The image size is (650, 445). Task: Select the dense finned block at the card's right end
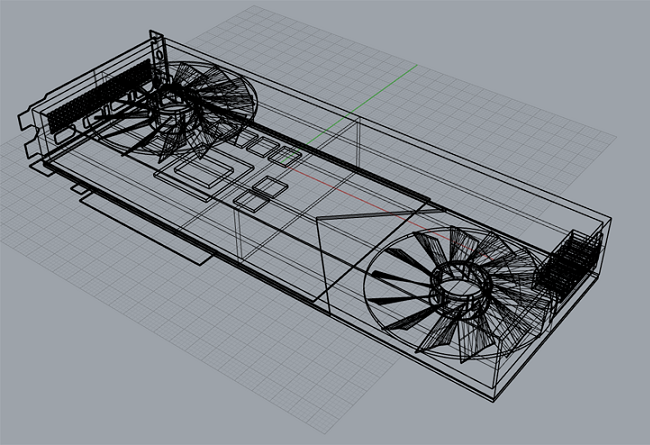(569, 266)
